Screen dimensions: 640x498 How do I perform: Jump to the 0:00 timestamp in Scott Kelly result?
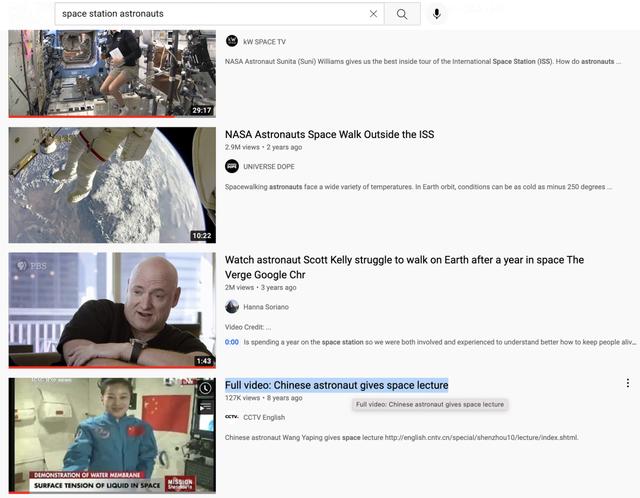232,342
